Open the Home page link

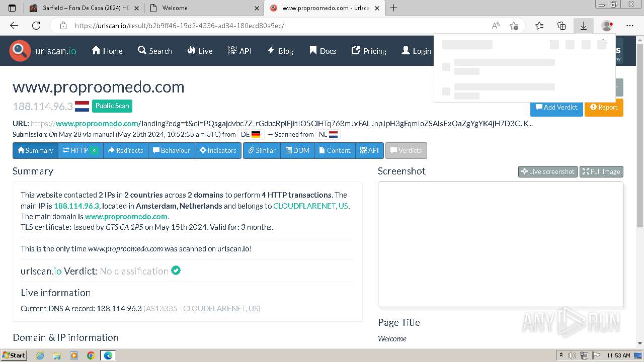point(107,51)
